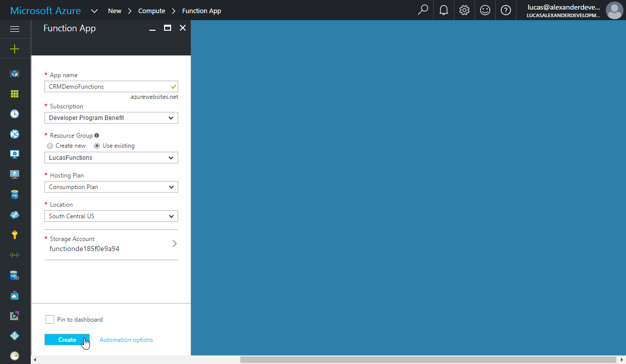The width and height of the screenshot is (626, 364).
Task: Click the App name input field
Action: (x=111, y=87)
